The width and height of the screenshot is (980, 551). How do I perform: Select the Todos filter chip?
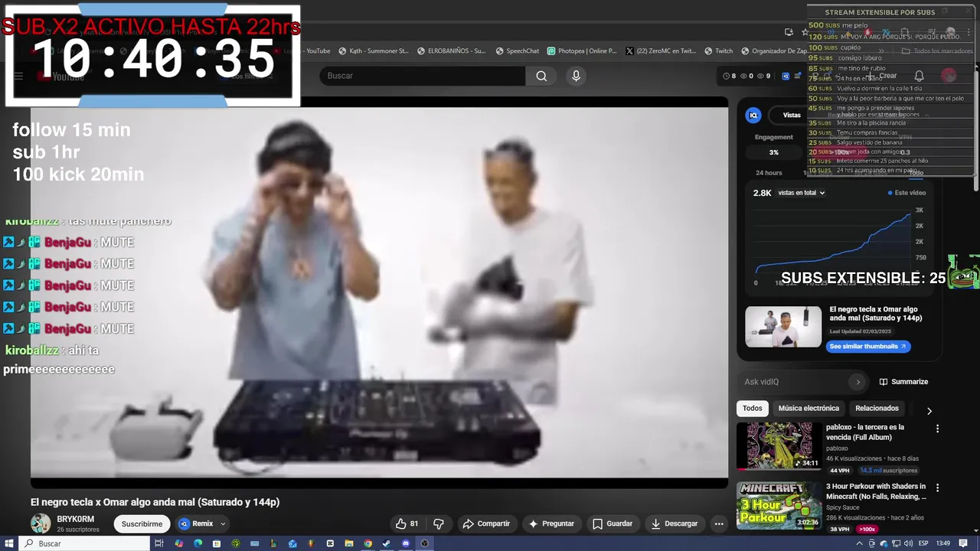pos(753,408)
